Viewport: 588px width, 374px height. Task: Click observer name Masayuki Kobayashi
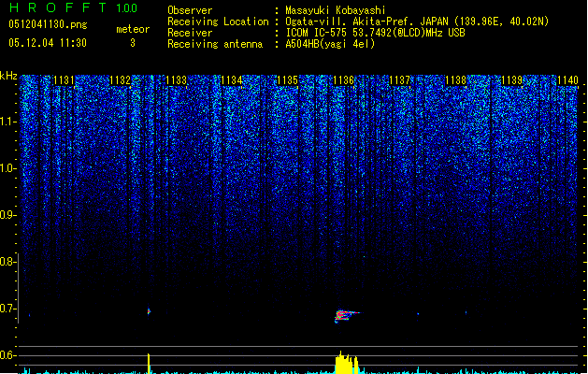[x=336, y=10]
